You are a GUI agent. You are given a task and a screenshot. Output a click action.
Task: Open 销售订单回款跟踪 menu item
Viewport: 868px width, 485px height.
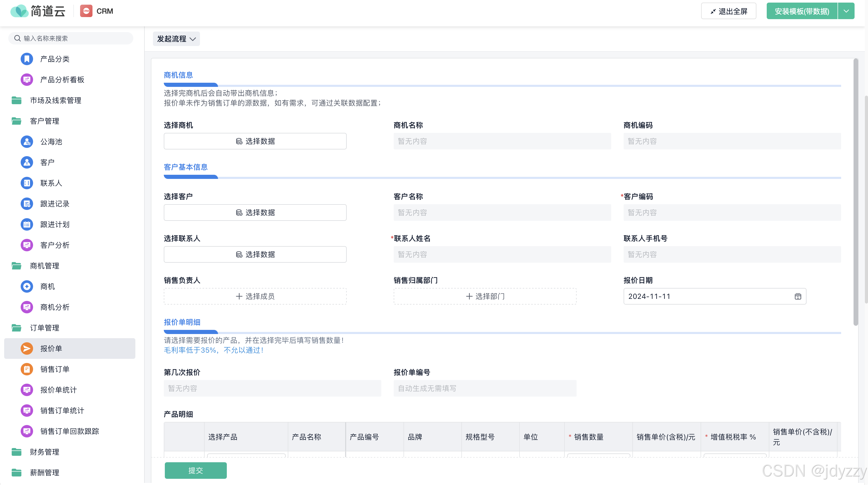[69, 431]
